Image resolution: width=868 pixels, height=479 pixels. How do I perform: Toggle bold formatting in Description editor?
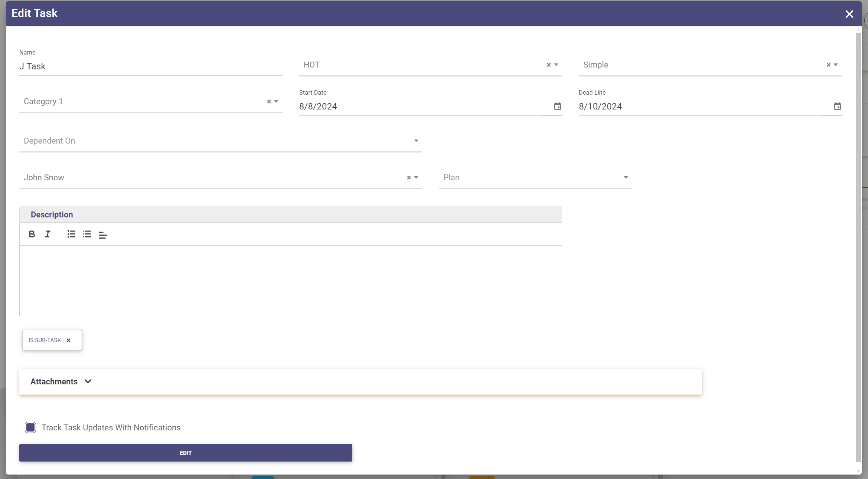tap(32, 234)
